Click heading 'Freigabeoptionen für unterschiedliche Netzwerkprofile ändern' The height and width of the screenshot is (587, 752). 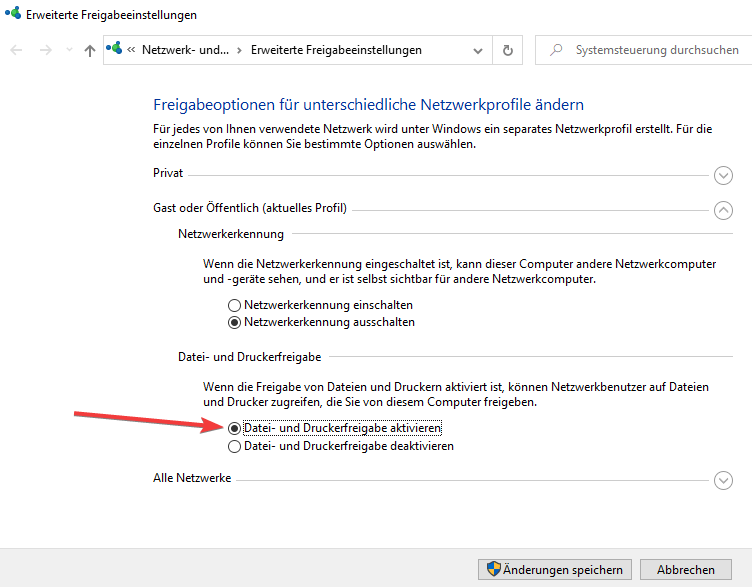click(368, 105)
